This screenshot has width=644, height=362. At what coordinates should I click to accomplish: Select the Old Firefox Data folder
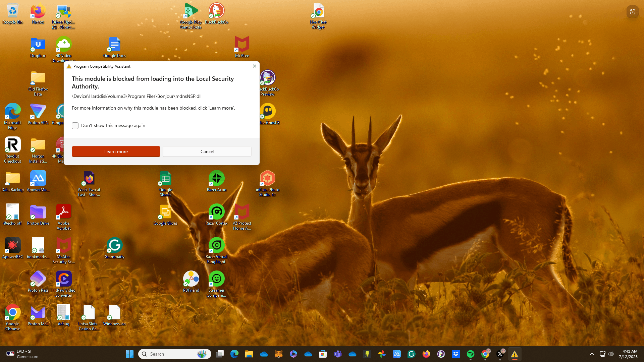[38, 83]
